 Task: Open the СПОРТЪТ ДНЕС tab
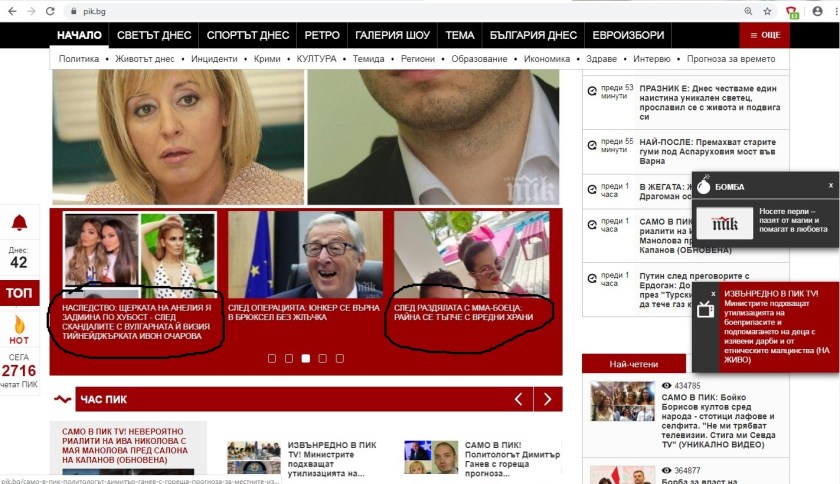248,35
